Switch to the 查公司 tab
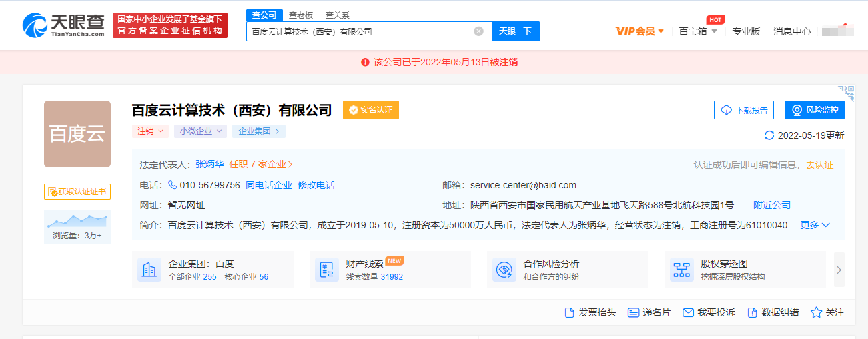Image resolution: width=868 pixels, height=339 pixels. [x=264, y=15]
